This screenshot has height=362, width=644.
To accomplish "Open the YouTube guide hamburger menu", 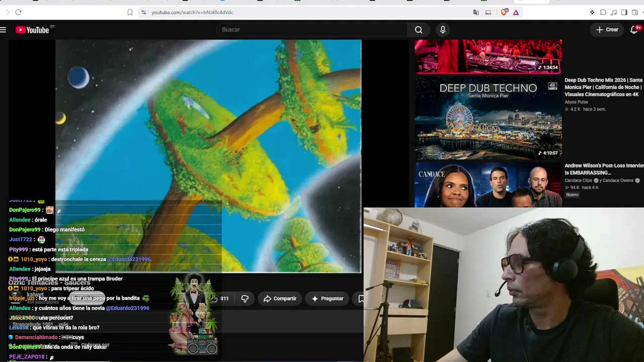I will 3,30.
